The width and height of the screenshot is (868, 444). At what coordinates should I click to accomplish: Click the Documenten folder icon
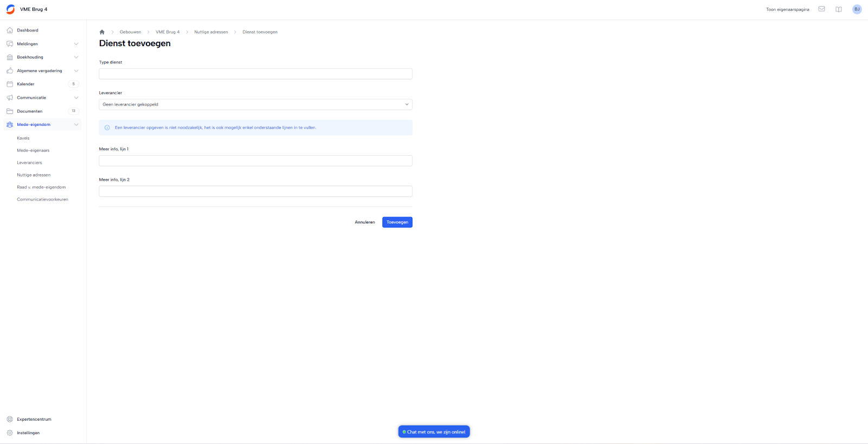point(10,111)
